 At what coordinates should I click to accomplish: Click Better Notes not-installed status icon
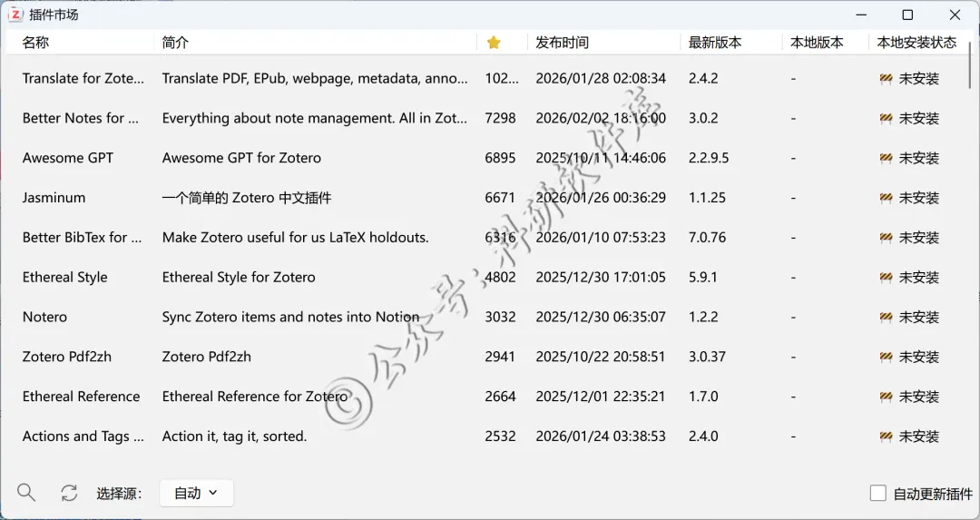(886, 119)
